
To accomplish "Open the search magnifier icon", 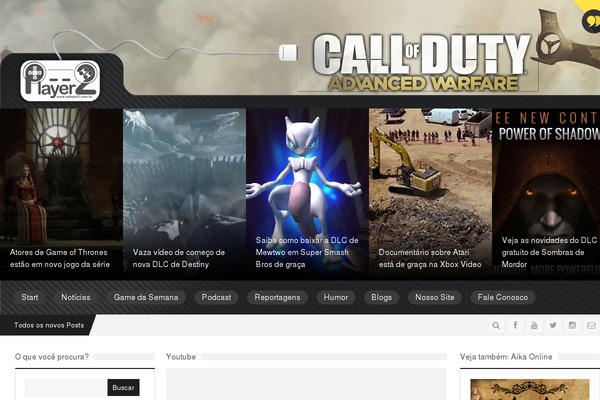I will pyautogui.click(x=496, y=325).
